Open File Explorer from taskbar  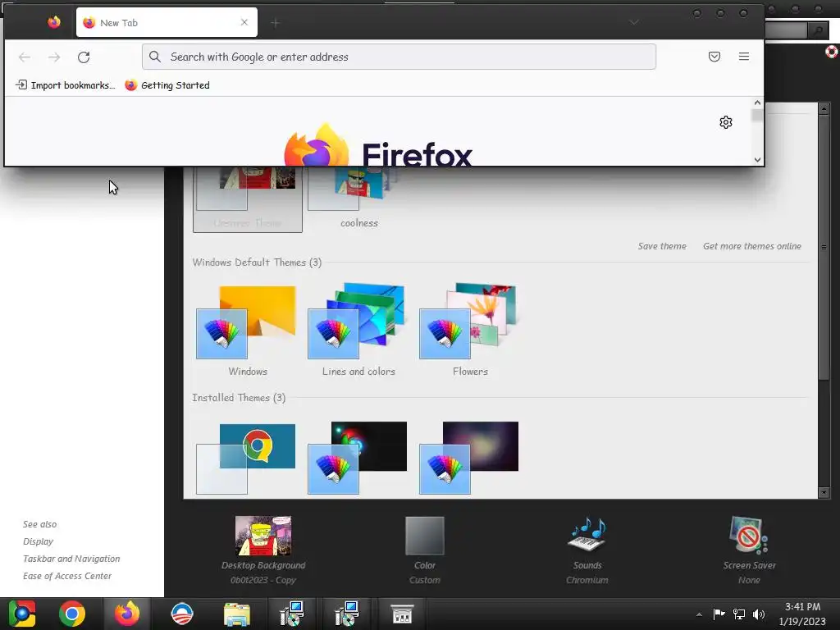click(236, 614)
